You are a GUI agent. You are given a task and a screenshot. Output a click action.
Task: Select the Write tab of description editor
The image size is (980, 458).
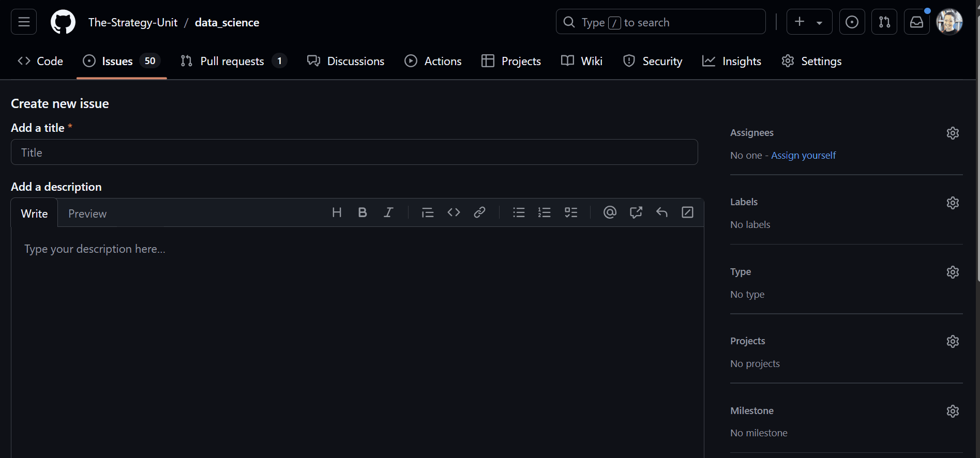(34, 213)
